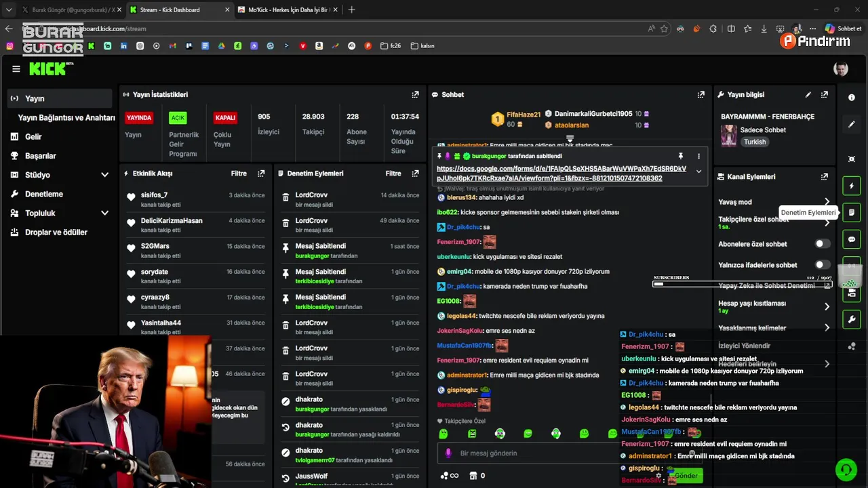Pop out the Denetim Eylemleri panel
The image size is (868, 488).
click(x=415, y=174)
